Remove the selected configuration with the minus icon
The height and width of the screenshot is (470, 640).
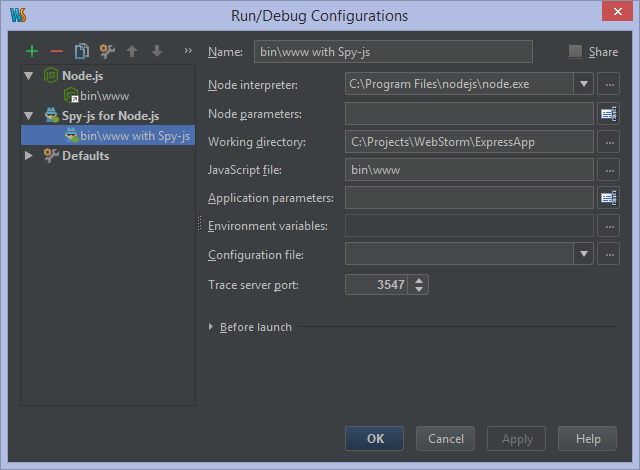(57, 51)
